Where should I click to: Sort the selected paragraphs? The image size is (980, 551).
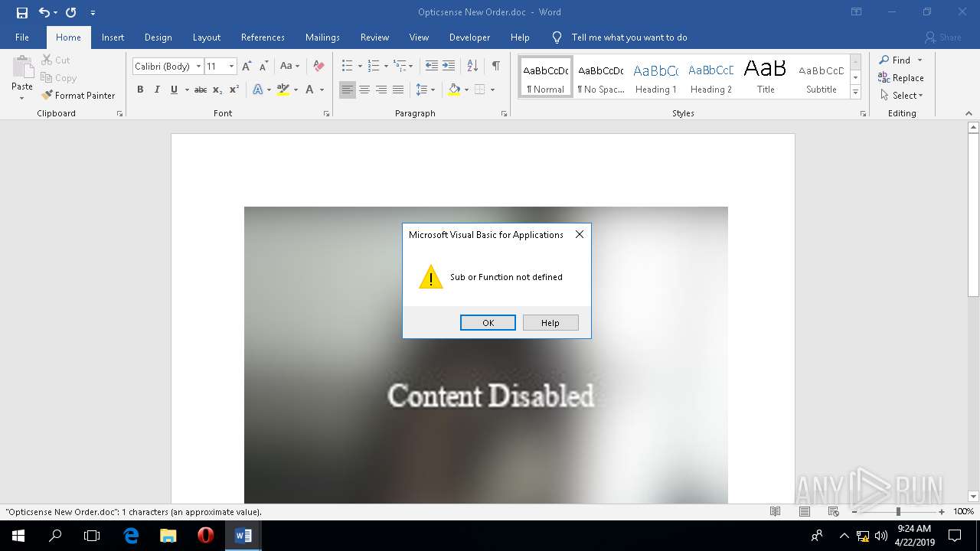[472, 67]
